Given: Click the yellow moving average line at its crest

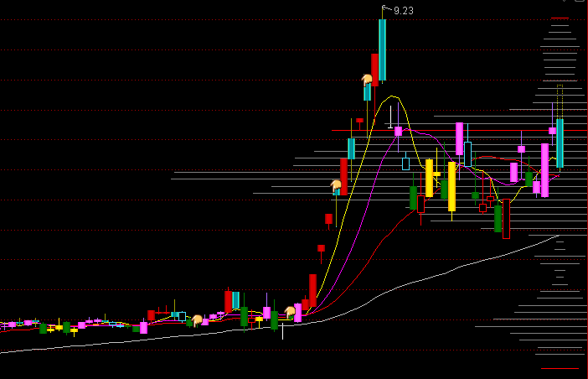Looking at the screenshot, I should [x=392, y=96].
